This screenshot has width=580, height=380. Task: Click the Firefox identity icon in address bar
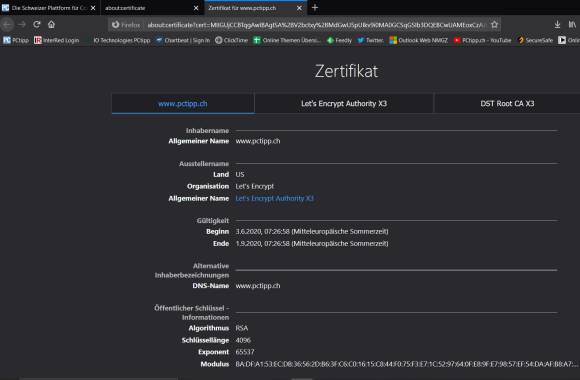126,25
